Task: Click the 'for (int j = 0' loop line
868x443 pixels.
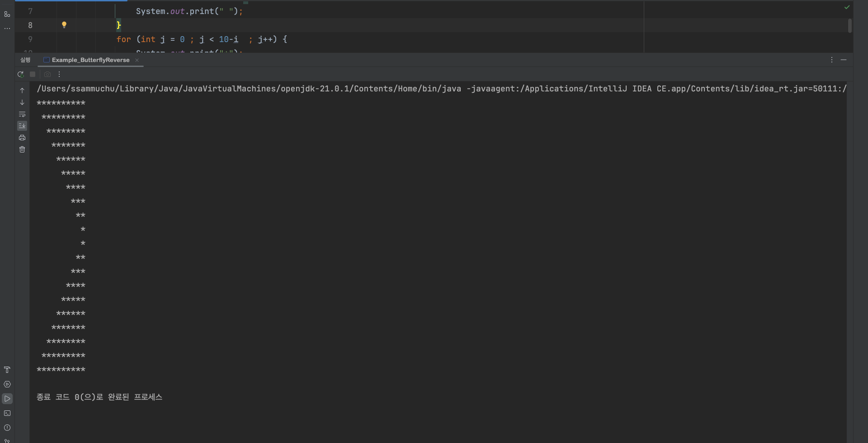Action: pos(202,39)
